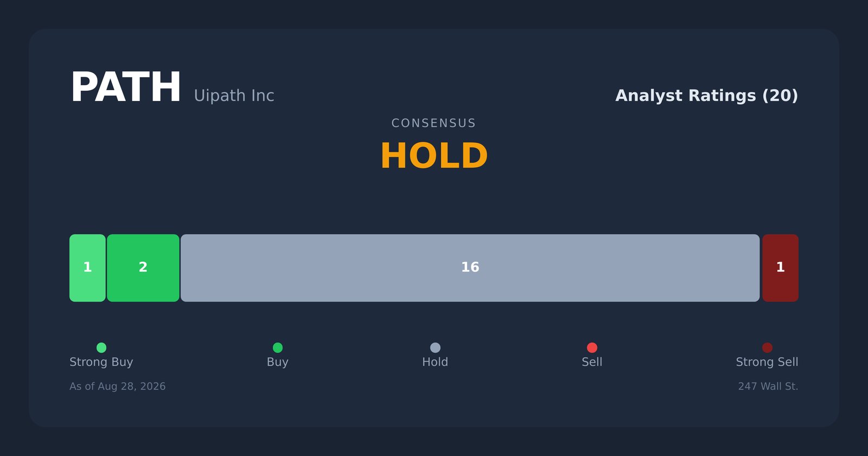This screenshot has width=868, height=456.
Task: Click the 247 Wall St. source credit
Action: (x=768, y=387)
